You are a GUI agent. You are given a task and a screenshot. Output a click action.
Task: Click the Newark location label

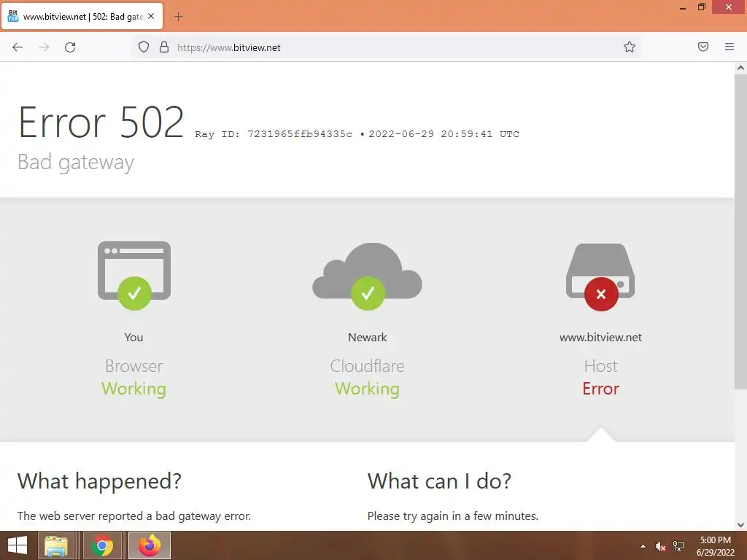[368, 337]
